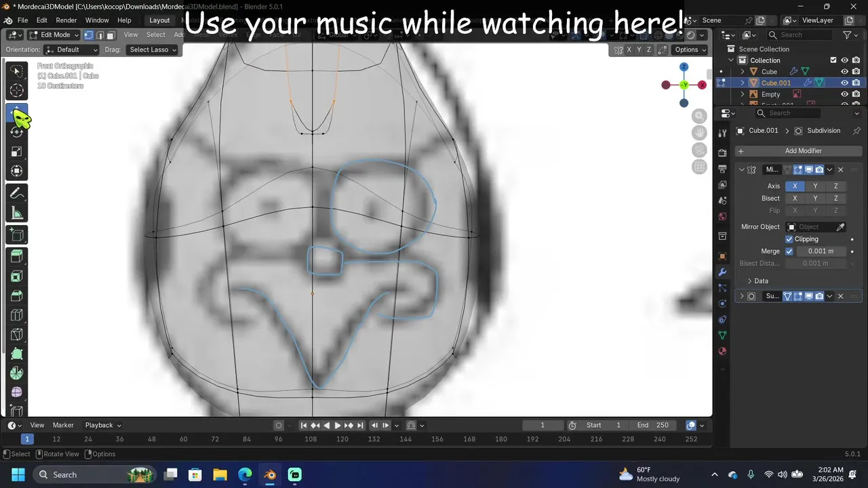Disable Cube.001 in renders camera icon
This screenshot has width=868, height=488.
click(x=856, y=83)
